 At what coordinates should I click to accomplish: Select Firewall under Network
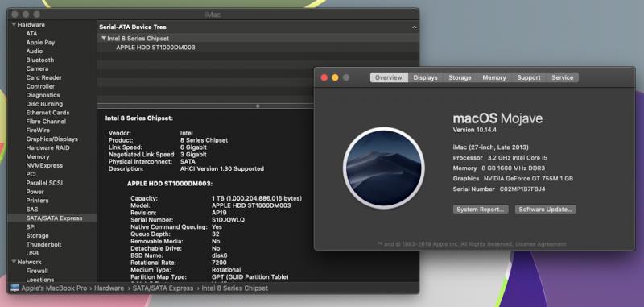37,271
